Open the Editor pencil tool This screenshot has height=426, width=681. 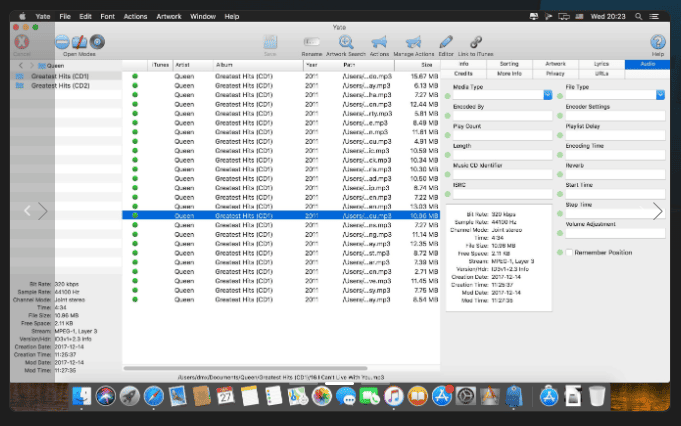(446, 42)
